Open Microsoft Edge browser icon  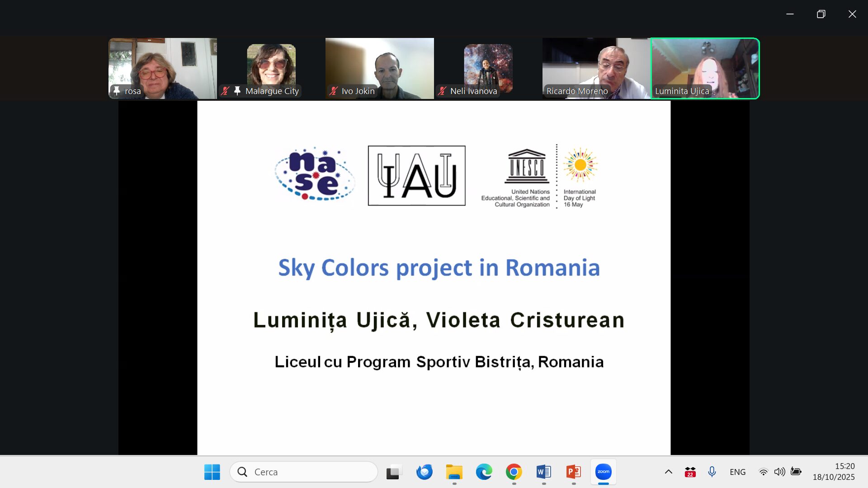(484, 472)
